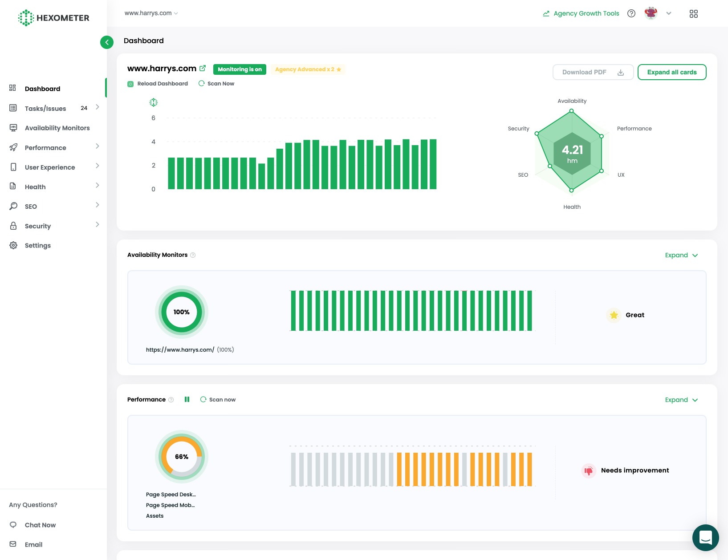Click Performance card Scan now icon
The height and width of the screenshot is (560, 728).
pyautogui.click(x=203, y=399)
